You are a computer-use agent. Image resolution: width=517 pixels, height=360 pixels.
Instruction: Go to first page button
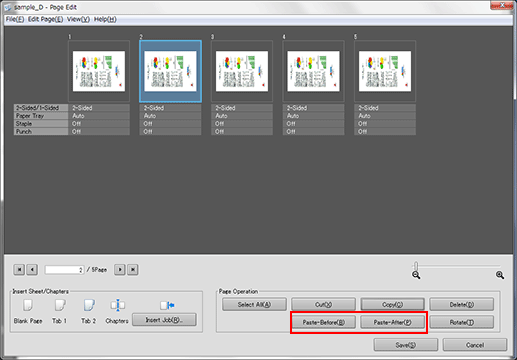click(x=19, y=269)
